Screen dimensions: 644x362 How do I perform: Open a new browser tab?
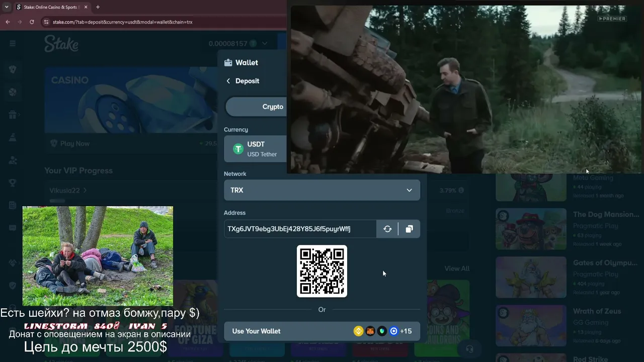click(x=98, y=7)
